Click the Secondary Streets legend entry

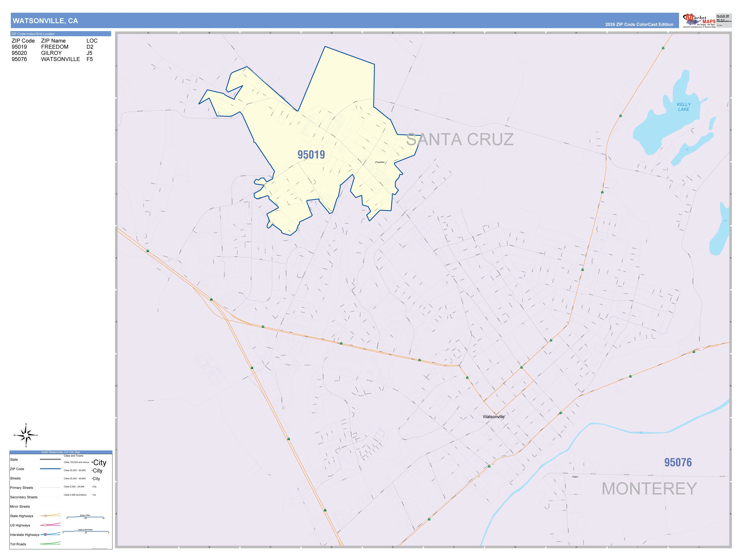coord(24,497)
